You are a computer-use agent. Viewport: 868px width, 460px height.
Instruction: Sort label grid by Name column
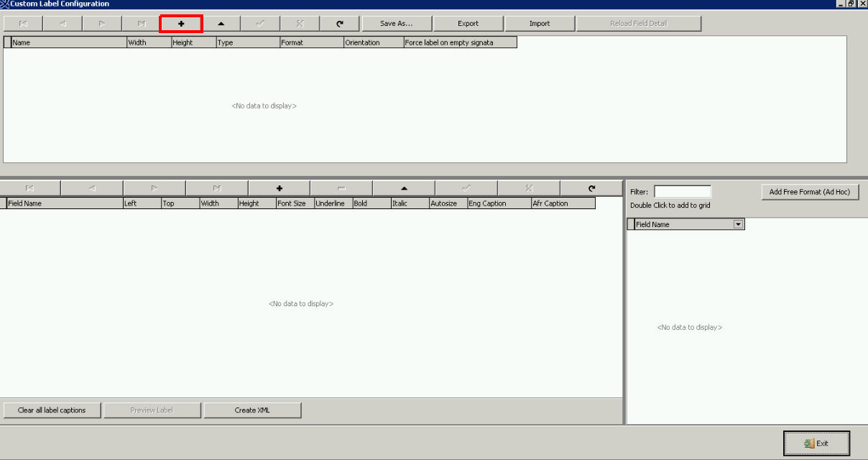[x=69, y=42]
